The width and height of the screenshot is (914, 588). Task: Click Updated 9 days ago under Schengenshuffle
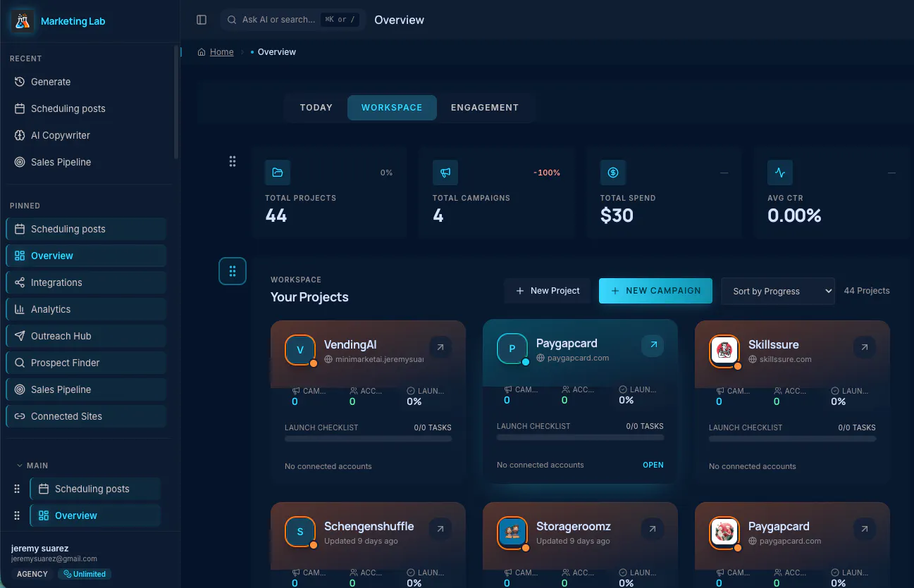click(x=361, y=541)
